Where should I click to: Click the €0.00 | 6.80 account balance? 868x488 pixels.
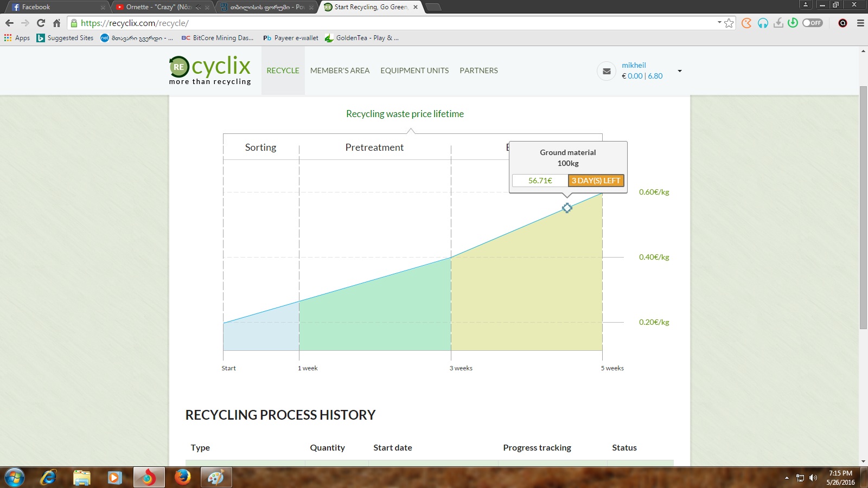point(642,76)
